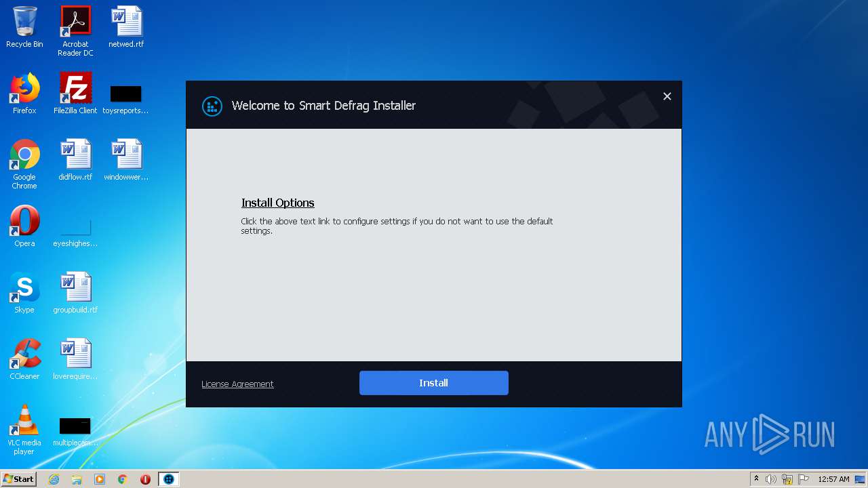Select the CCleaner desktop shortcut

24,359
